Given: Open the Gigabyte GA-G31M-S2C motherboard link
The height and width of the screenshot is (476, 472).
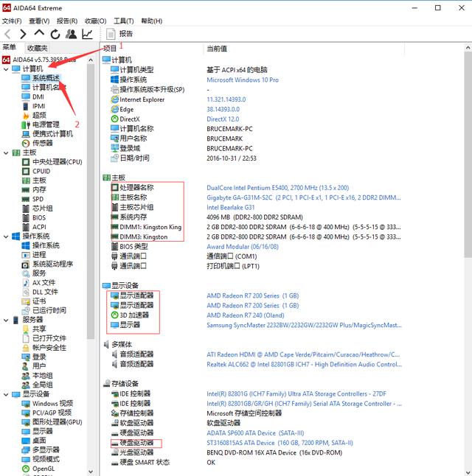Looking at the screenshot, I should (304, 197).
